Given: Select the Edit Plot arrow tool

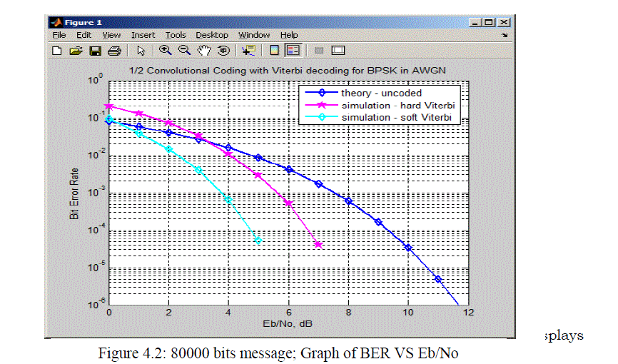Looking at the screenshot, I should tap(141, 51).
